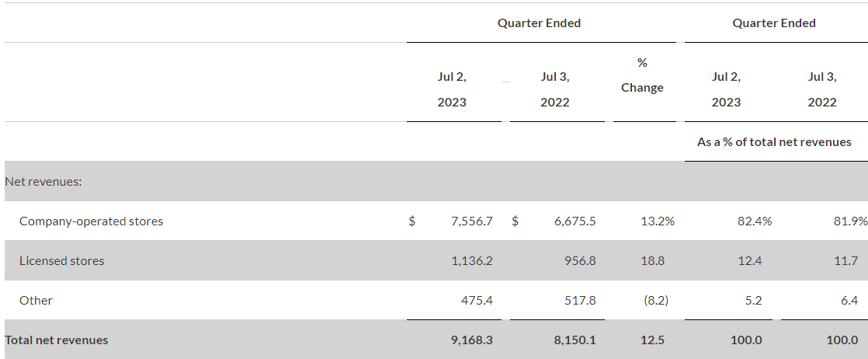This screenshot has width=868, height=359.
Task: Click the 956.8 licensed stores value
Action: (x=581, y=260)
